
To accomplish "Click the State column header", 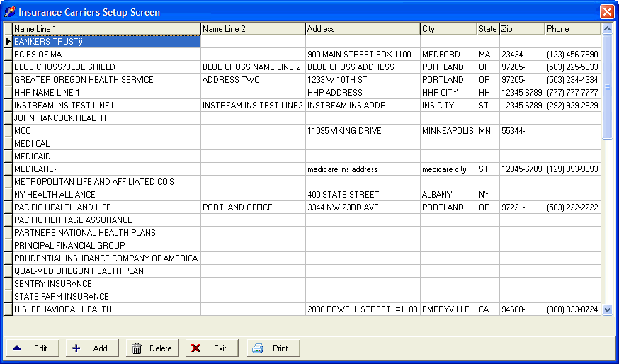I will point(488,29).
